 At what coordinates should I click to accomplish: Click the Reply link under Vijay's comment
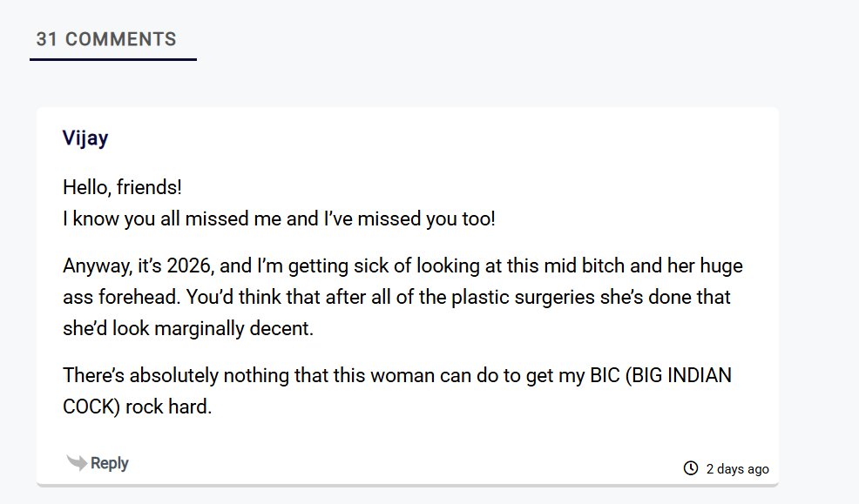(x=110, y=463)
